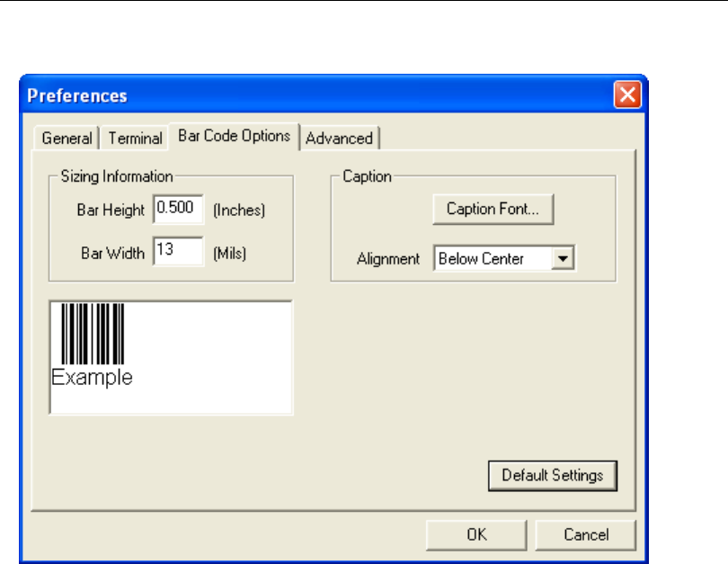
Task: Confirm preferences with OK
Action: [x=476, y=534]
